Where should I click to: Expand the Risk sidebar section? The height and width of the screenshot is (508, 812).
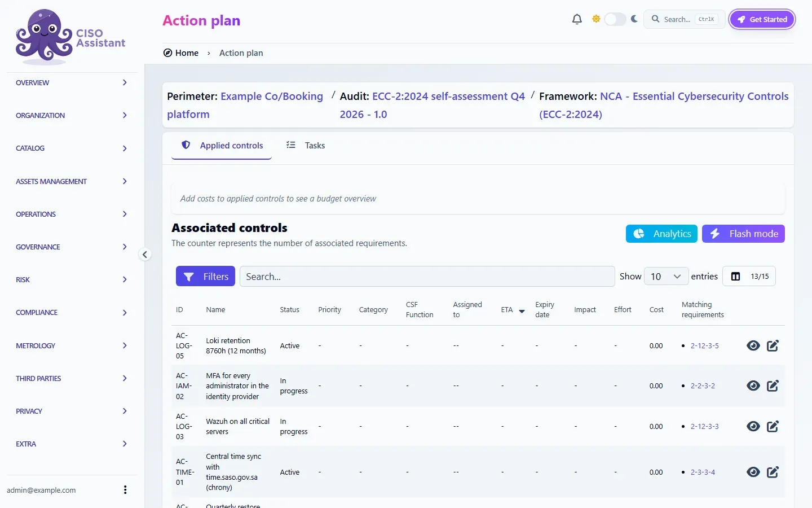pos(72,279)
